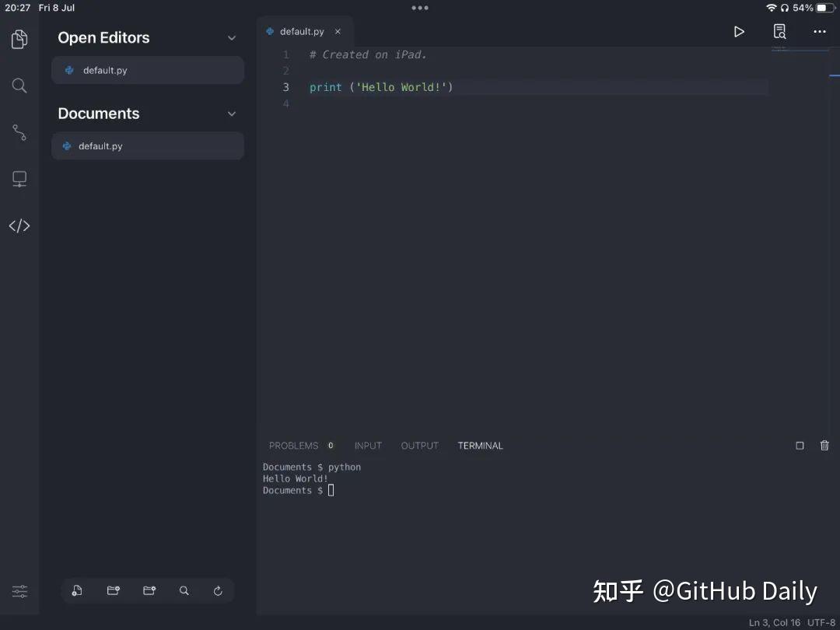Open the ellipsis overflow menu
This screenshot has width=840, height=630.
(820, 31)
